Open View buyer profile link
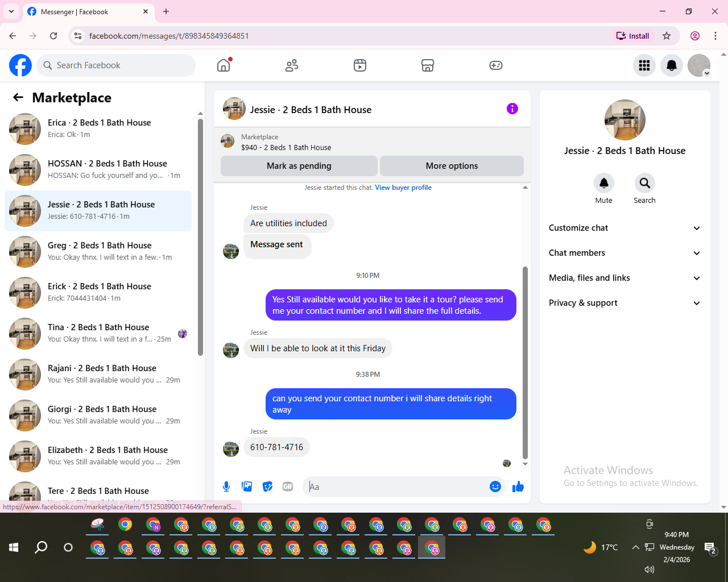 pos(403,188)
